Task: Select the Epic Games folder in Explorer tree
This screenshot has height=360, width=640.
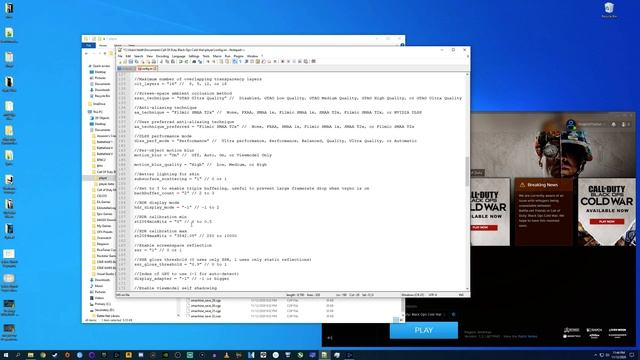Action: pyautogui.click(x=104, y=214)
